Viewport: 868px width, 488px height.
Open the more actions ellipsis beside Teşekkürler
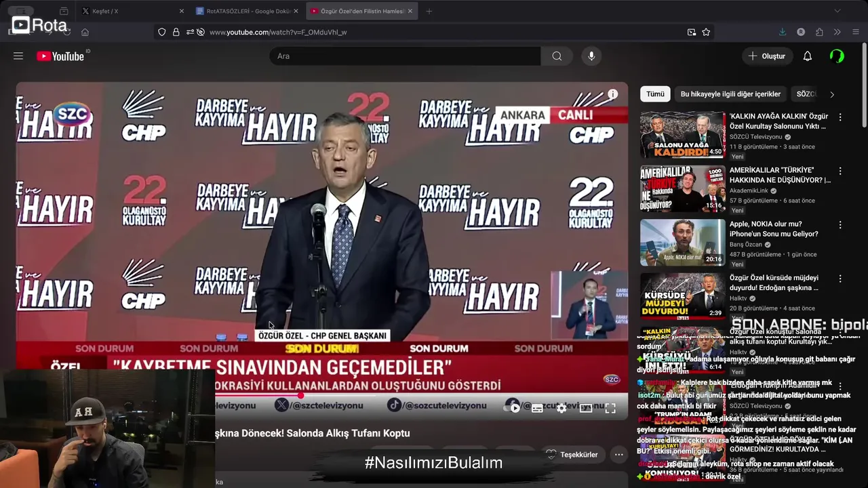click(618, 455)
